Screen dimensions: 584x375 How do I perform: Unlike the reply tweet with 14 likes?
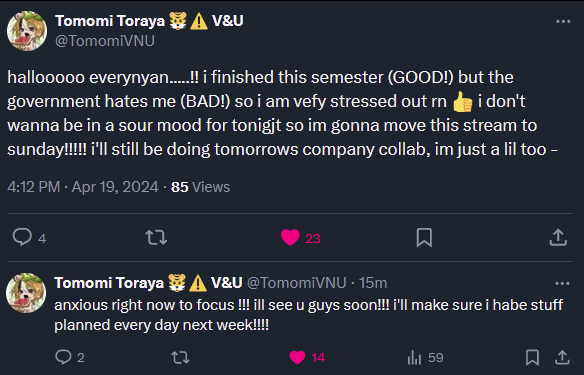(297, 357)
